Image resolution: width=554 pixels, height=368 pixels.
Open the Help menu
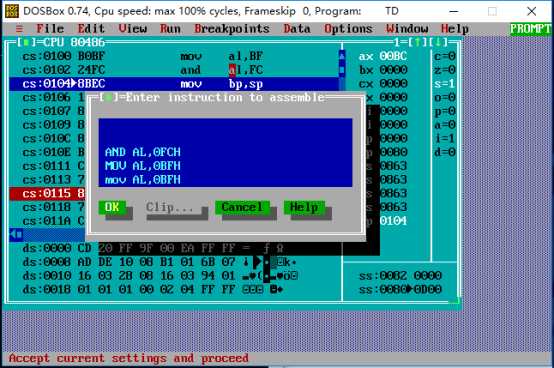pyautogui.click(x=455, y=29)
